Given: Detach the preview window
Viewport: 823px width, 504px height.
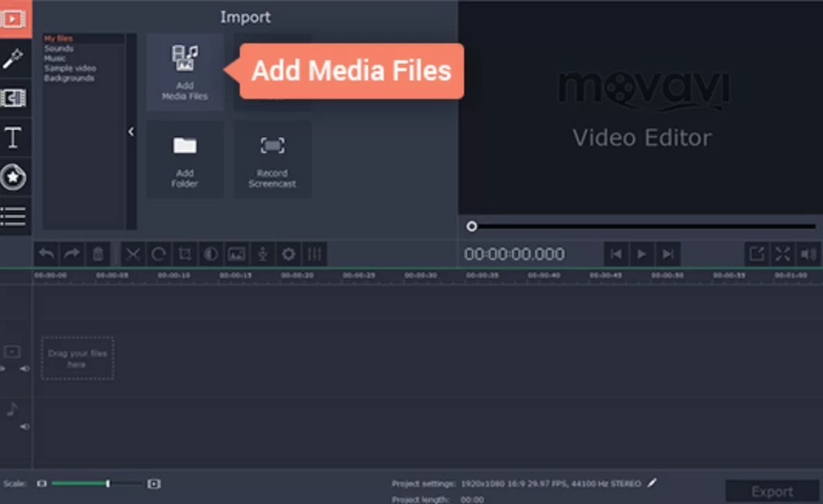Looking at the screenshot, I should coord(756,254).
